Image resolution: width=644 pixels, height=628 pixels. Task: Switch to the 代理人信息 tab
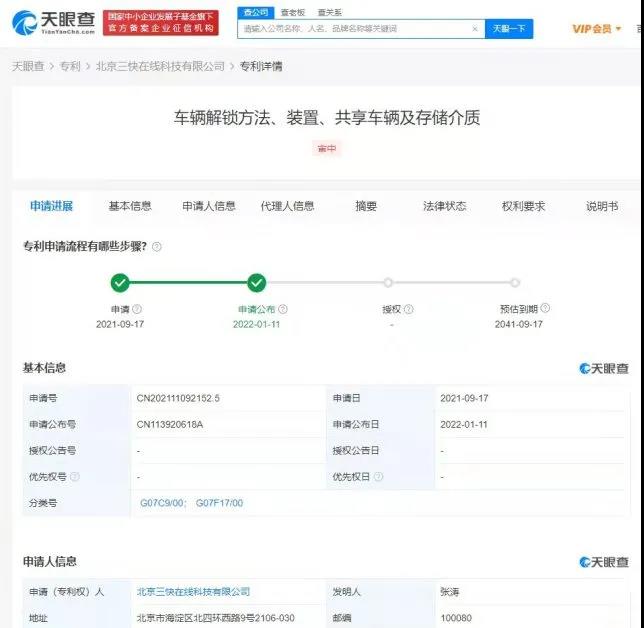tap(287, 206)
